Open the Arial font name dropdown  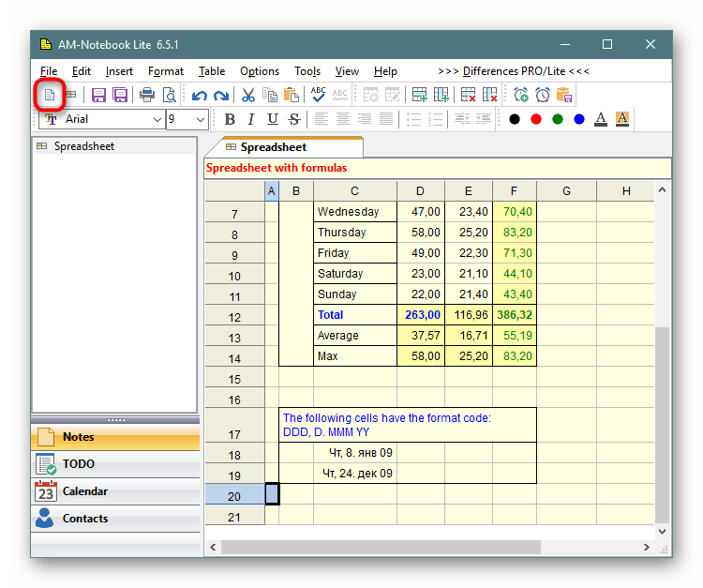tap(157, 119)
